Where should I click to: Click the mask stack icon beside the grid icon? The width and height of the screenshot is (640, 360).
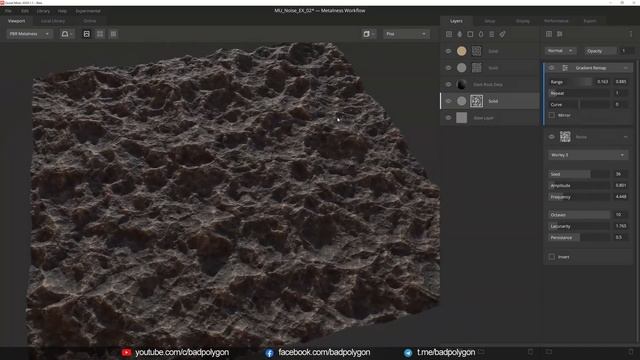click(x=560, y=34)
